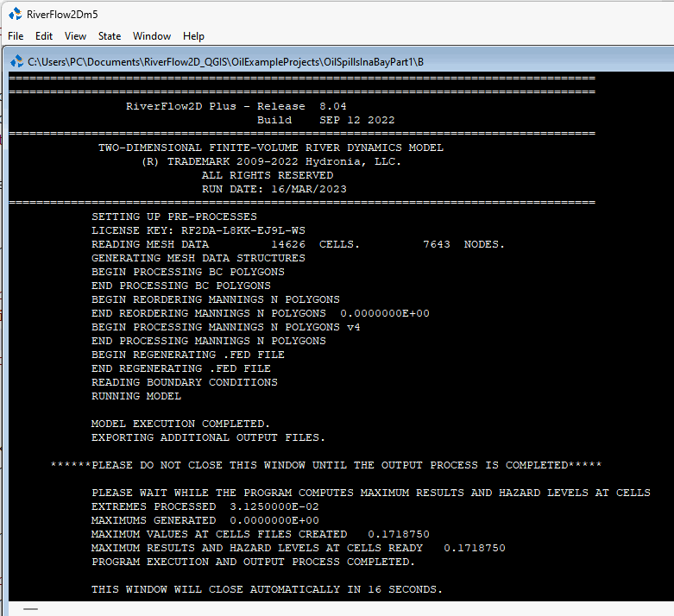
Task: Open the View menu
Action: coord(75,36)
